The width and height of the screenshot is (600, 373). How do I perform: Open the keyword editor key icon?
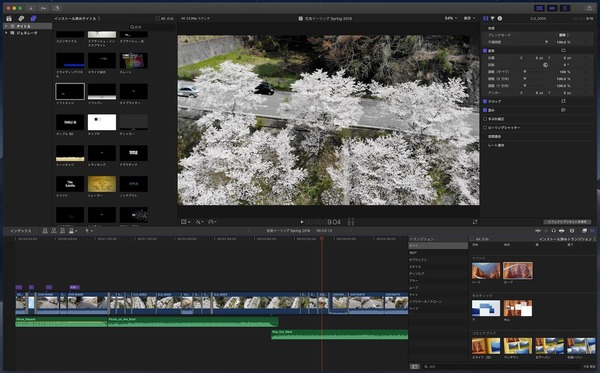pyautogui.click(x=44, y=8)
